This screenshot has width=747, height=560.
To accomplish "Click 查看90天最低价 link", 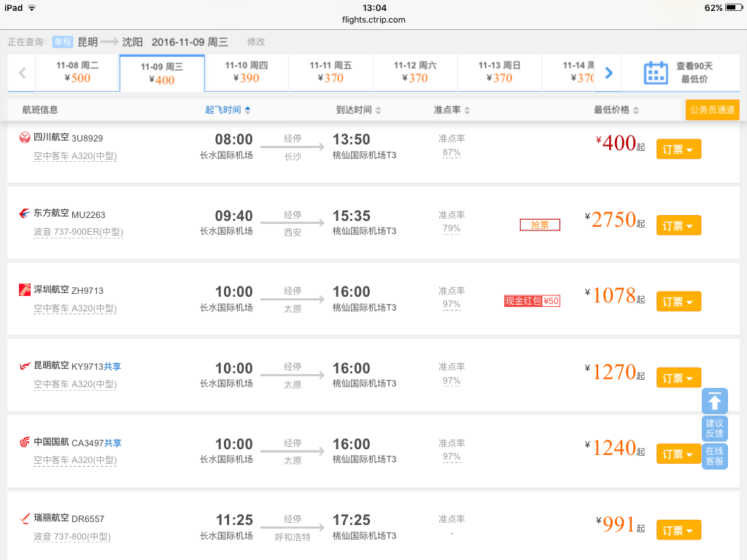I will coord(694,72).
